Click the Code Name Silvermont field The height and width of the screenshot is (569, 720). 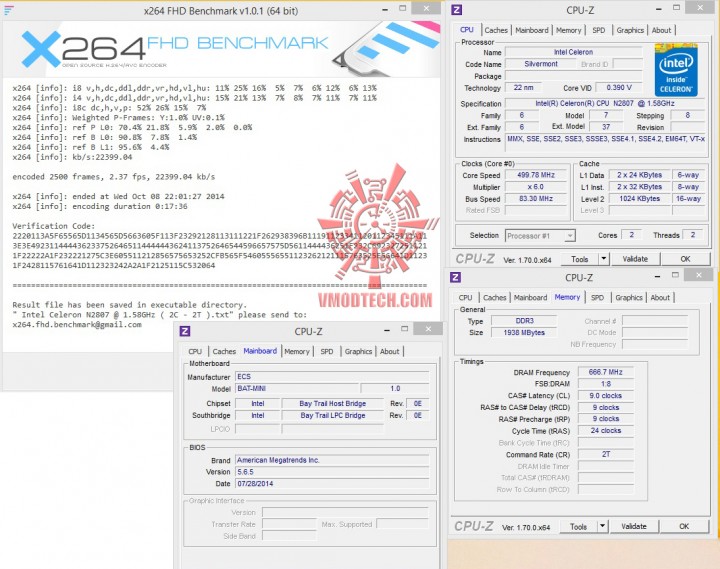(x=541, y=64)
